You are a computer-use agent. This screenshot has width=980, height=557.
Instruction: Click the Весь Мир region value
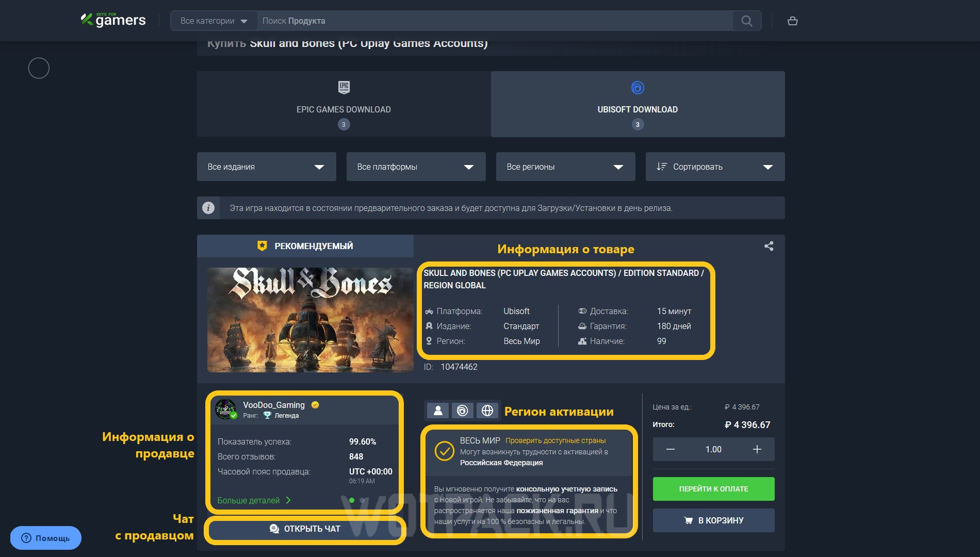(521, 341)
